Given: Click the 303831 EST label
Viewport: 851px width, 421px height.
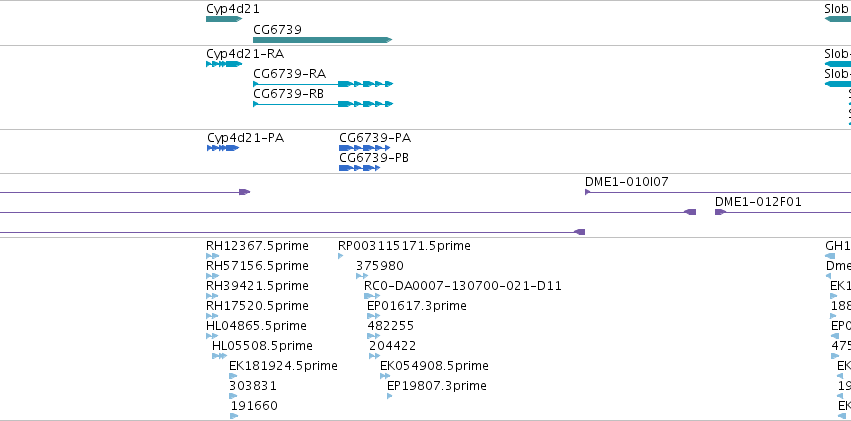Looking at the screenshot, I should pos(253,386).
